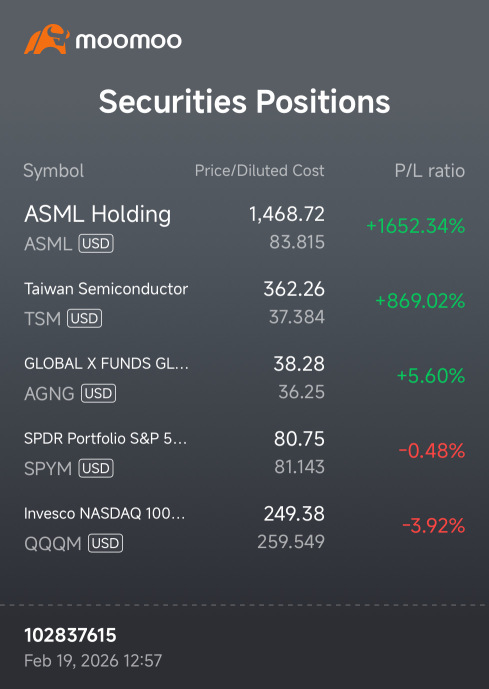489x689 pixels.
Task: Open the Taiwan Semiconductor position
Action: [x=244, y=302]
